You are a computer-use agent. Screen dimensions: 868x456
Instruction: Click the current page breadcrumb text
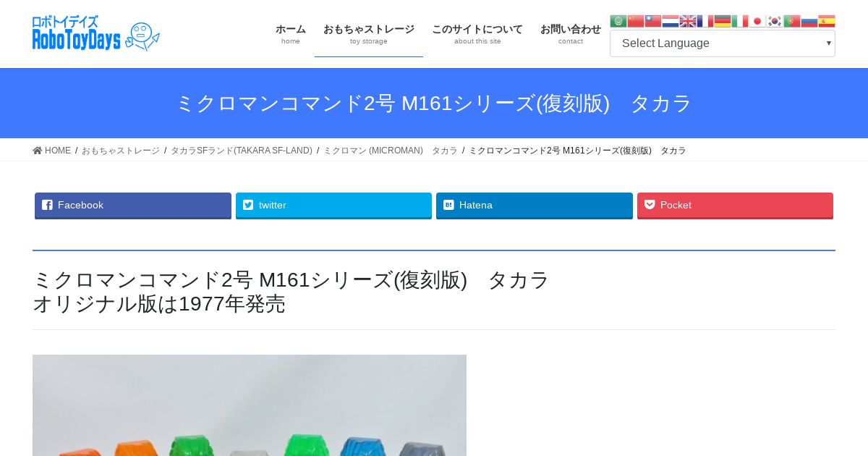pyautogui.click(x=577, y=151)
